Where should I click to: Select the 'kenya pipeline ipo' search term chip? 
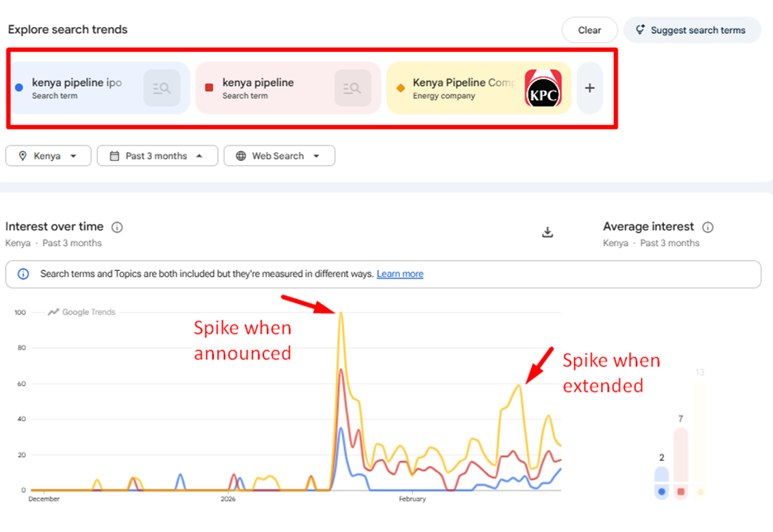point(77,88)
